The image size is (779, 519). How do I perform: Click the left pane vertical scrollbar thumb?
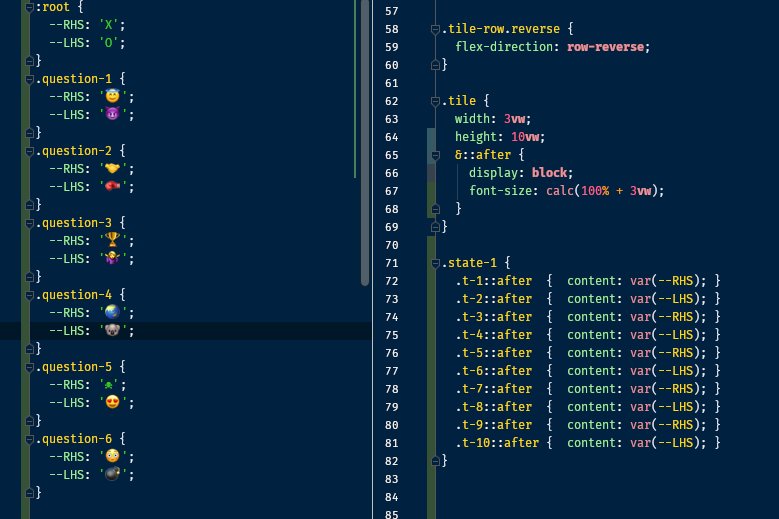tap(365, 143)
